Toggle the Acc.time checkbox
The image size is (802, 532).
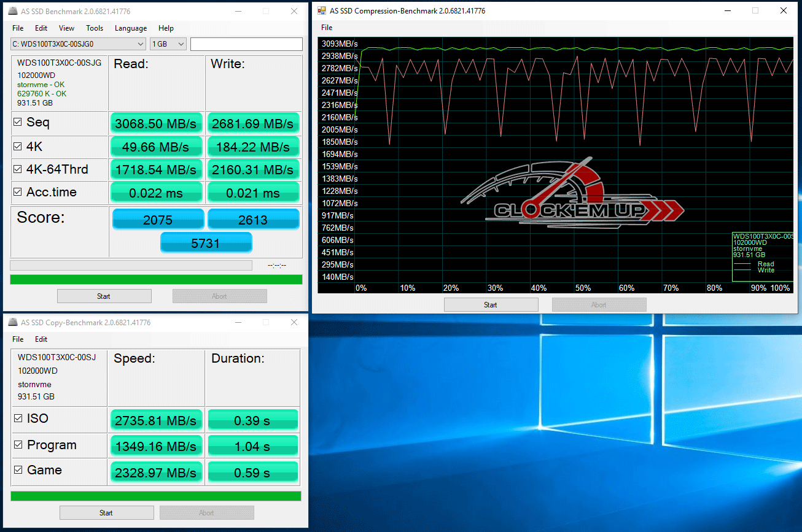pyautogui.click(x=18, y=192)
